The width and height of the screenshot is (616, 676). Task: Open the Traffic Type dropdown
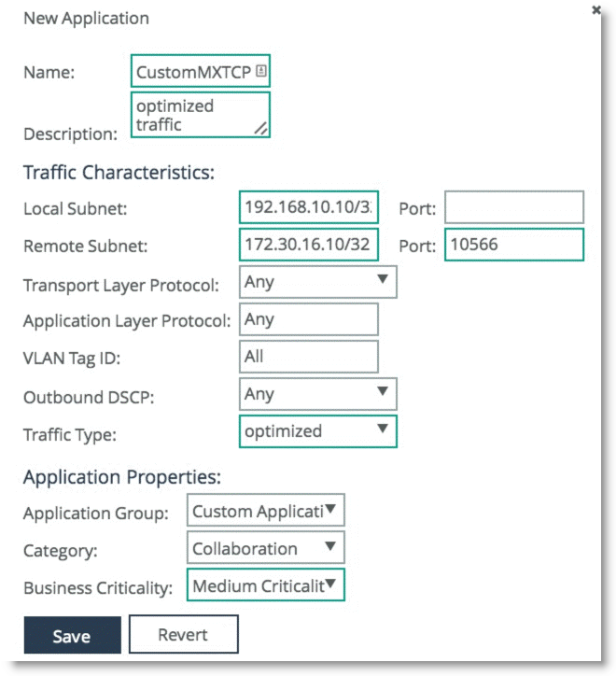[317, 431]
